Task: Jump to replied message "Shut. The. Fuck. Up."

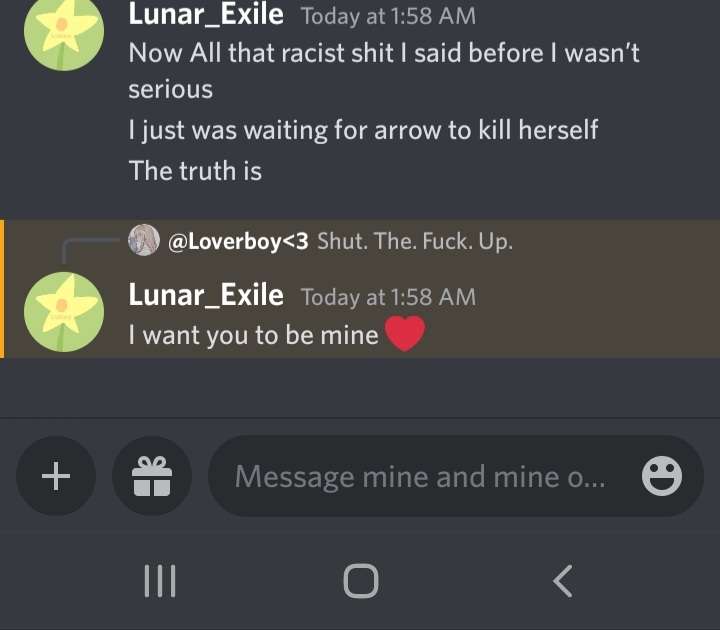Action: [415, 241]
